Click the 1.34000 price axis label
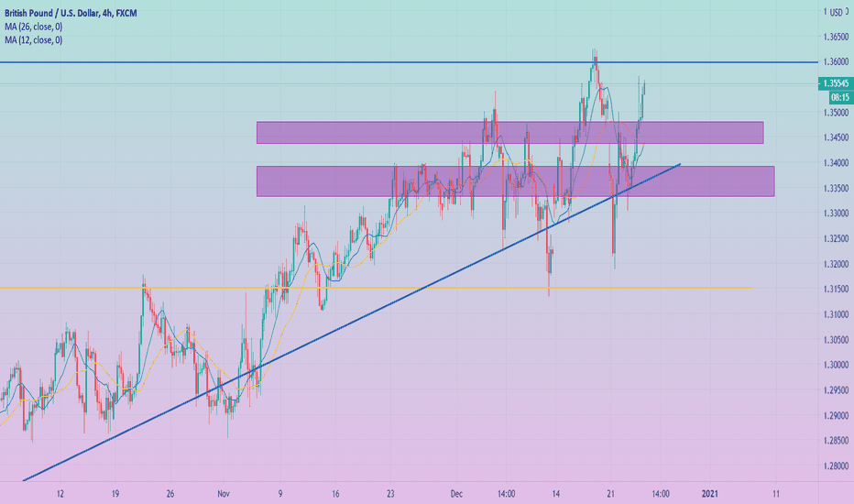The width and height of the screenshot is (854, 504). (x=836, y=163)
